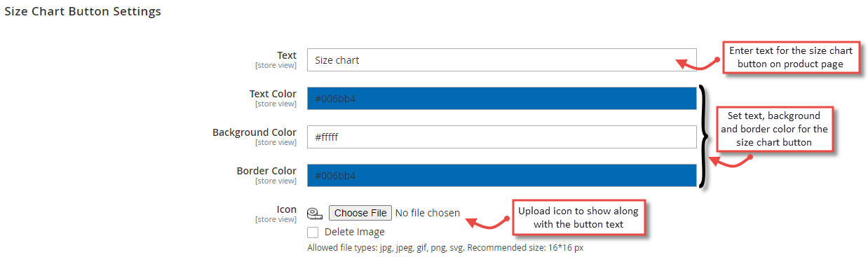The height and width of the screenshot is (257, 868).
Task: Click the Background Color field showing #fffff
Action: [x=502, y=137]
